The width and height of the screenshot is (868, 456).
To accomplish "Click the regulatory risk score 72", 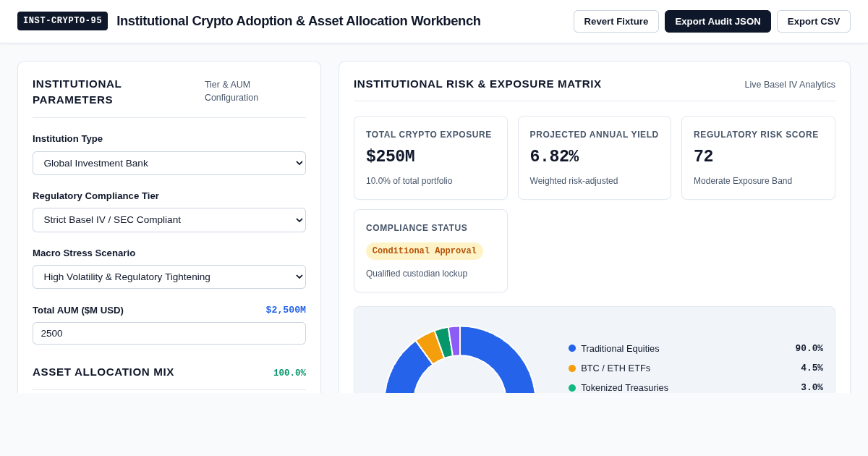I will tap(703, 157).
